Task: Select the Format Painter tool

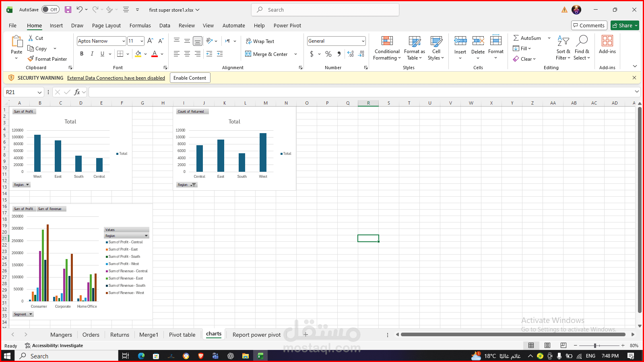Action: [47, 59]
